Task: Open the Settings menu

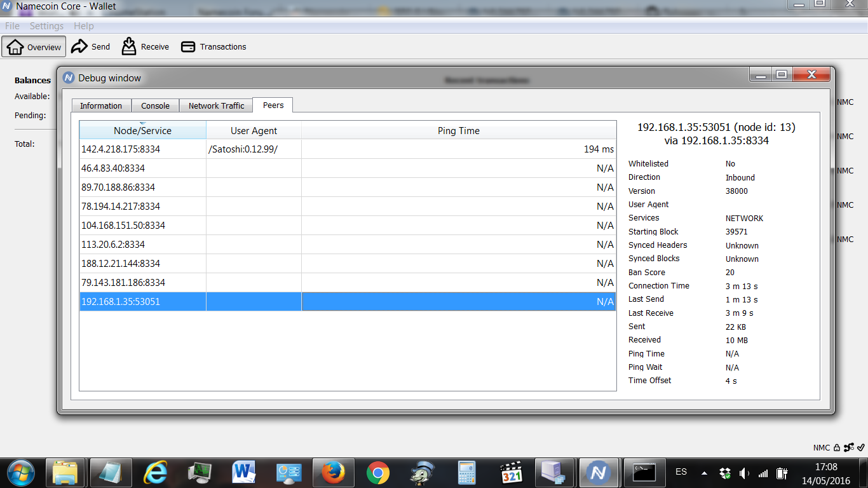Action: [46, 26]
